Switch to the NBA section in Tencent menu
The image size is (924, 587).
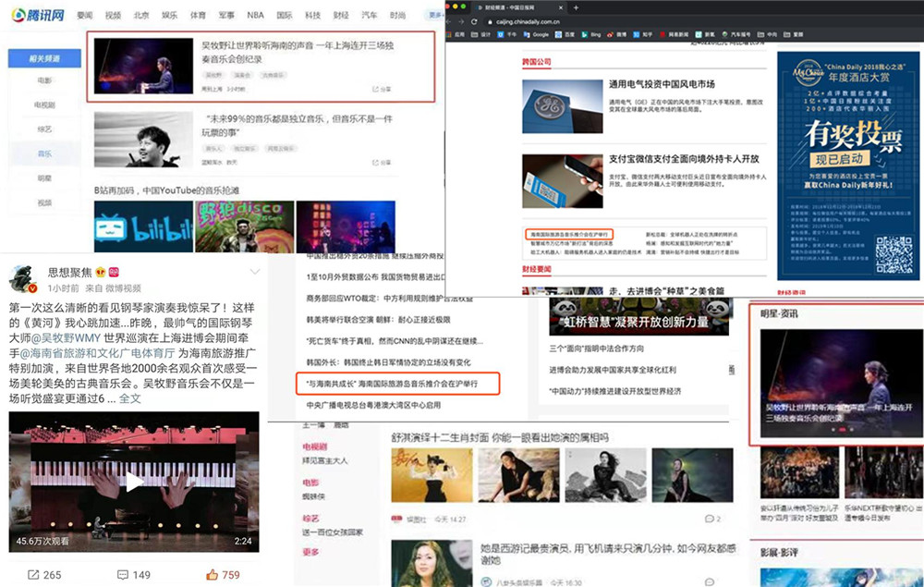point(256,14)
